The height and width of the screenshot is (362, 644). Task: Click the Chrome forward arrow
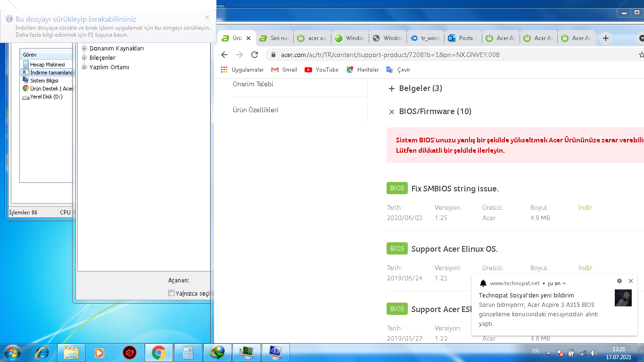(x=239, y=55)
